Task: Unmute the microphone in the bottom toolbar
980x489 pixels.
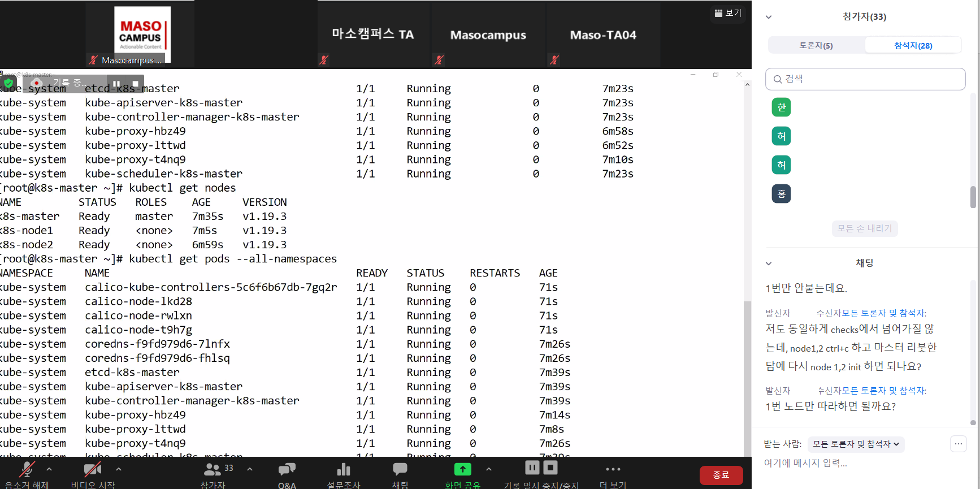Action: 27,470
